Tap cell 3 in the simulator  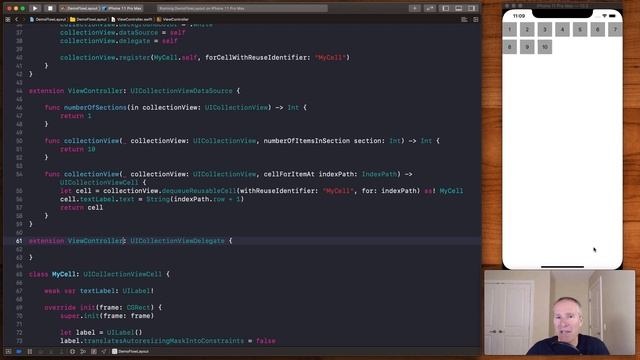[544, 29]
